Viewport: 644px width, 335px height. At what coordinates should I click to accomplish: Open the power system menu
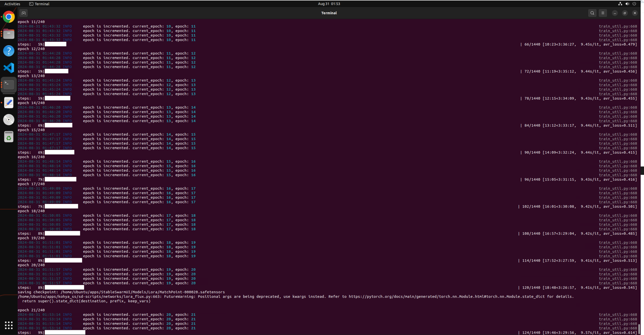[634, 4]
